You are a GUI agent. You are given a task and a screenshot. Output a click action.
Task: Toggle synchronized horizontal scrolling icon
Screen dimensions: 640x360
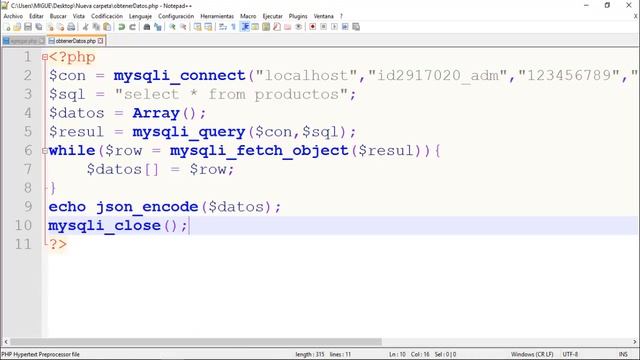(x=208, y=27)
